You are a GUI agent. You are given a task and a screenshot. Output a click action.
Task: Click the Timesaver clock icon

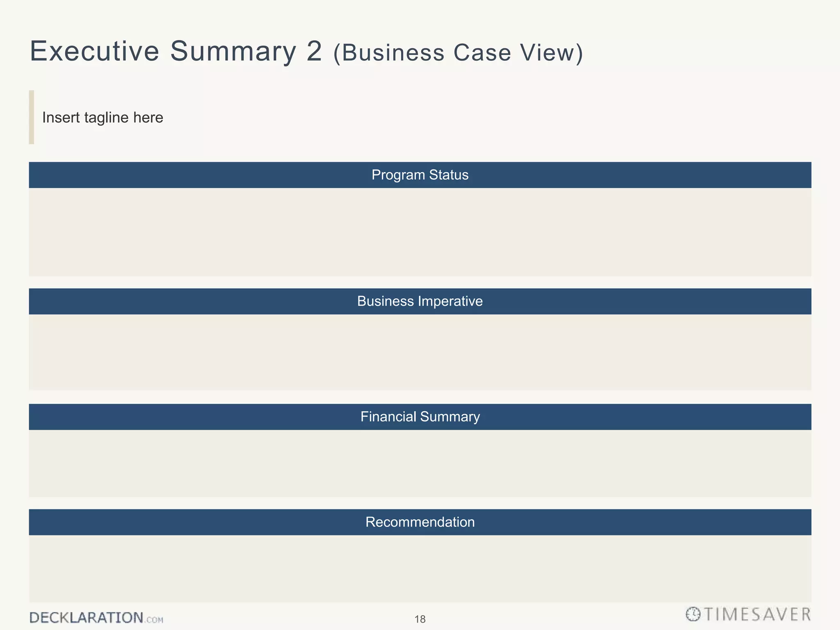tap(693, 614)
